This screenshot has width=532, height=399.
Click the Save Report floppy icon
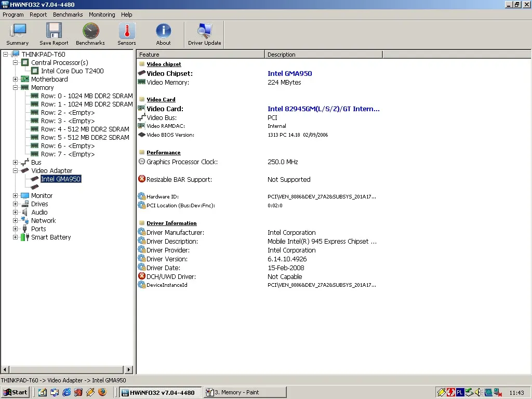pos(54,31)
